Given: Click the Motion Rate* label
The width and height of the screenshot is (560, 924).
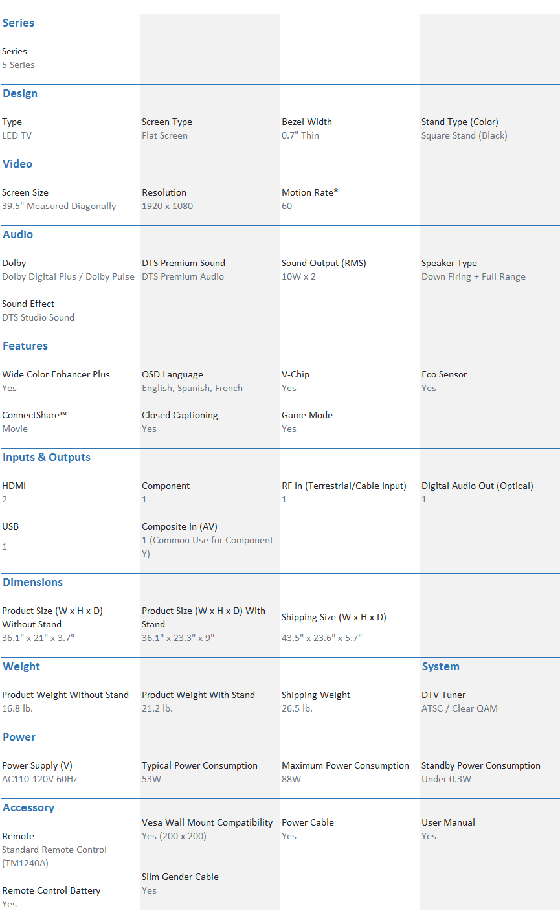Looking at the screenshot, I should 310,193.
